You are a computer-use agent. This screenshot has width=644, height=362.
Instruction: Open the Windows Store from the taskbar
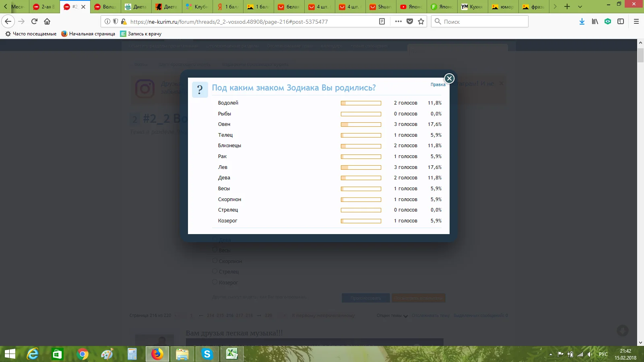pyautogui.click(x=58, y=354)
